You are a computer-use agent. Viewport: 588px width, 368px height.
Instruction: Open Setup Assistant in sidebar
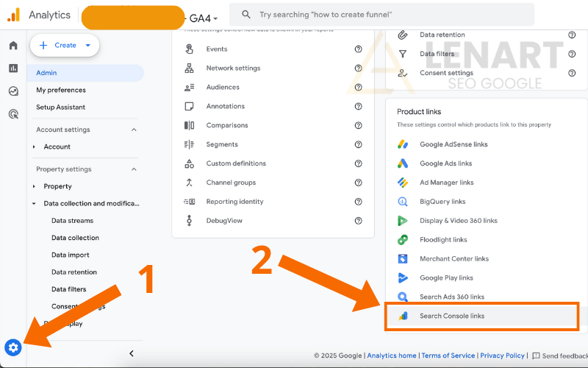[60, 107]
